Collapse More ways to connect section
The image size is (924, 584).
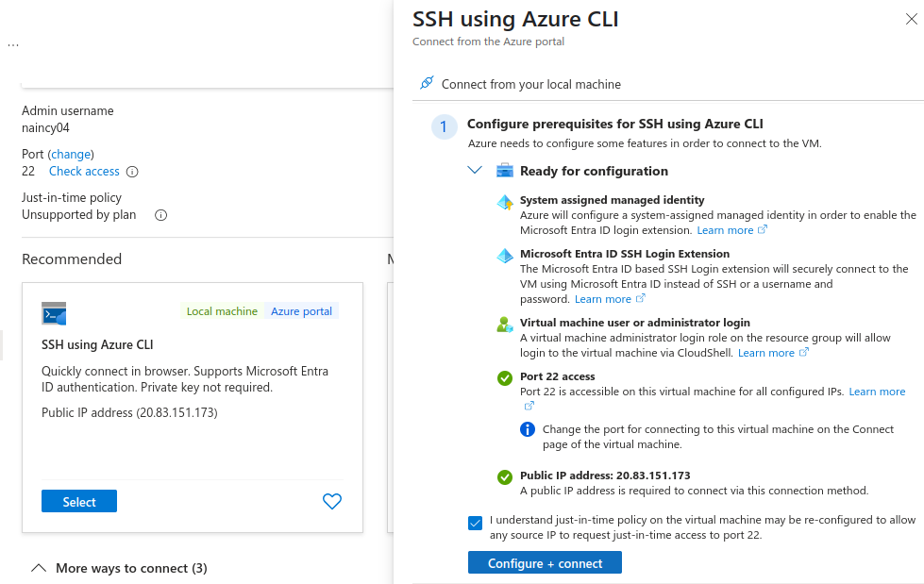(39, 568)
